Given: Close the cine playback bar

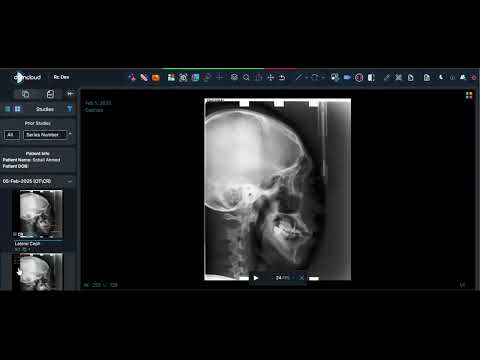Looking at the screenshot, I should pos(302,278).
